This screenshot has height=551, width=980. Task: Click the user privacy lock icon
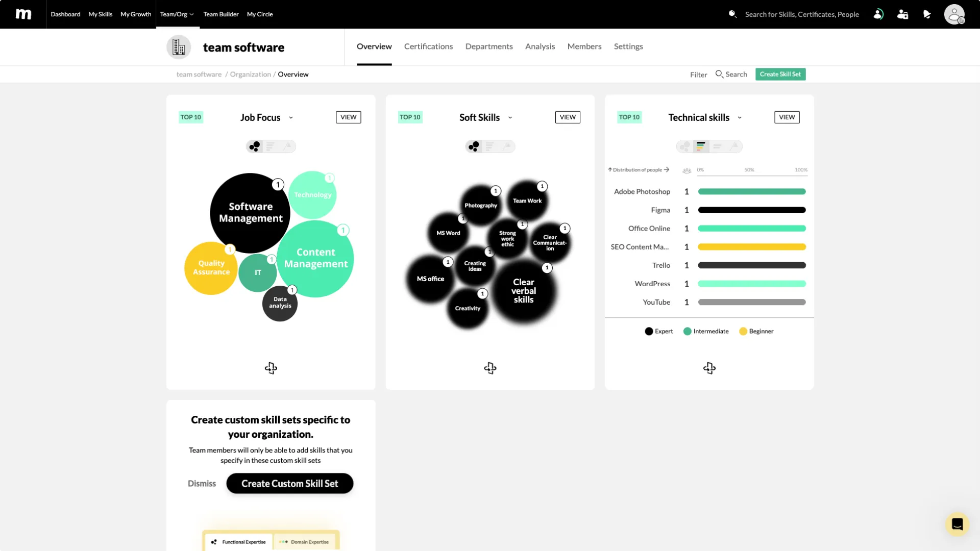click(902, 14)
